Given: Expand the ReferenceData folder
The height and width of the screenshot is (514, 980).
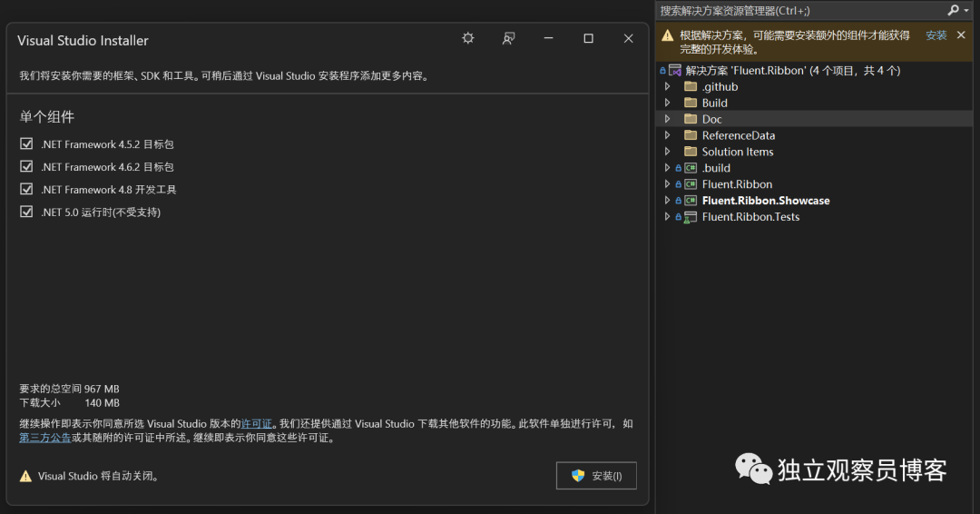Looking at the screenshot, I should pyautogui.click(x=667, y=135).
